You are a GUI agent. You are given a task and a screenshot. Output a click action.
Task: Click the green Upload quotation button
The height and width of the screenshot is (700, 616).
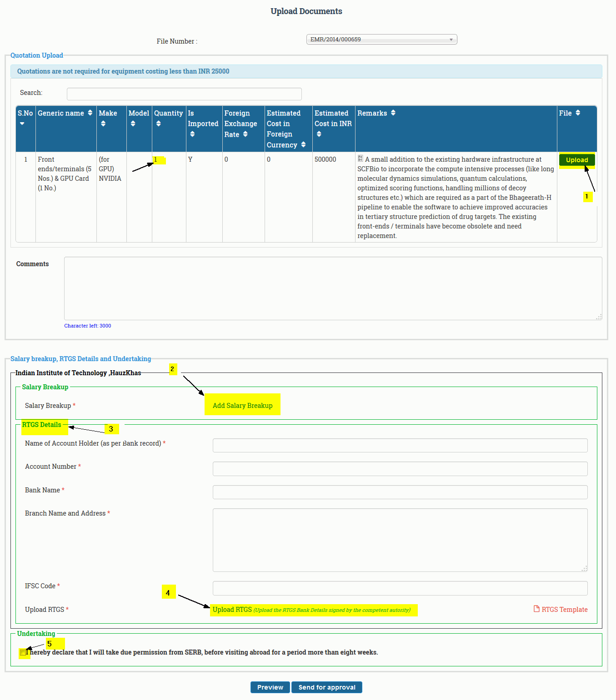click(576, 160)
